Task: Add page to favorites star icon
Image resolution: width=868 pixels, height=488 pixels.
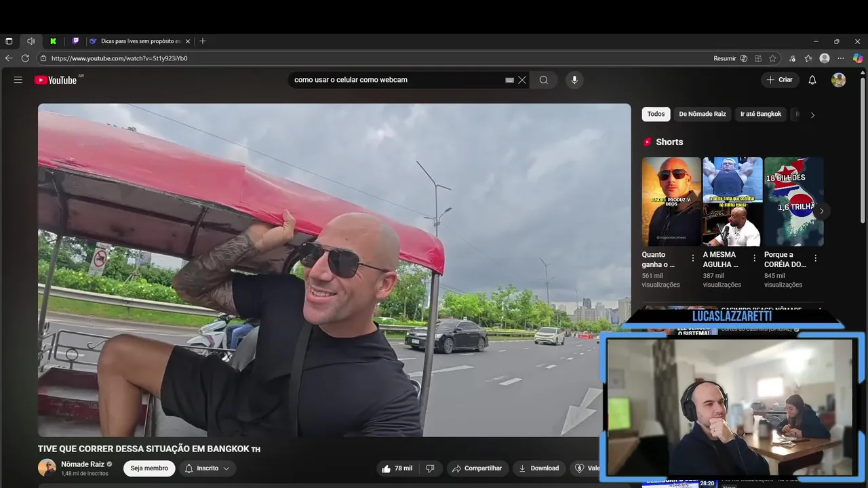Action: coord(772,58)
